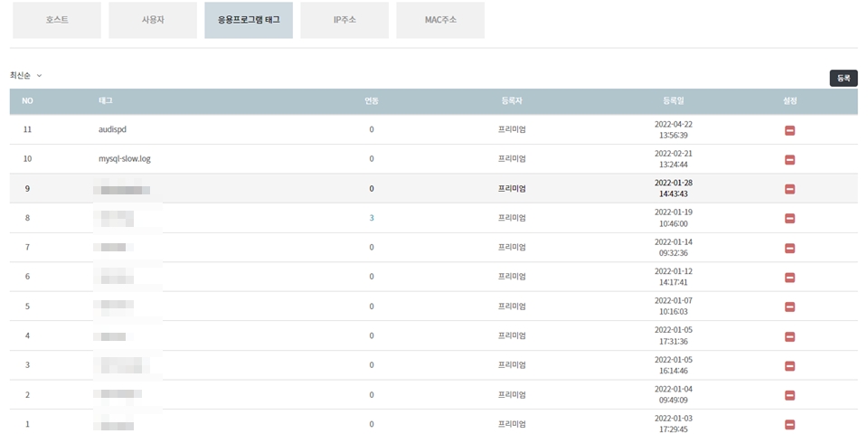868x434 pixels.
Task: Open the 사용자 tab
Action: click(153, 20)
